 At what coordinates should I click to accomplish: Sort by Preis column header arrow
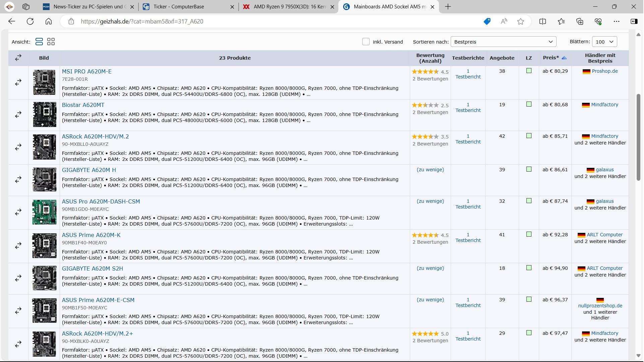(564, 58)
